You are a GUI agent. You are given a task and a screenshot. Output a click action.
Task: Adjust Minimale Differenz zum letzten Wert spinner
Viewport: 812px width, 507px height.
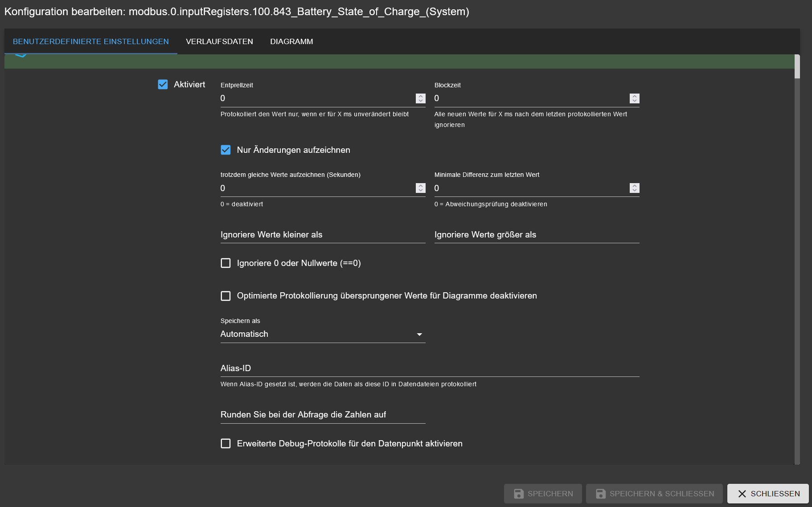point(634,188)
